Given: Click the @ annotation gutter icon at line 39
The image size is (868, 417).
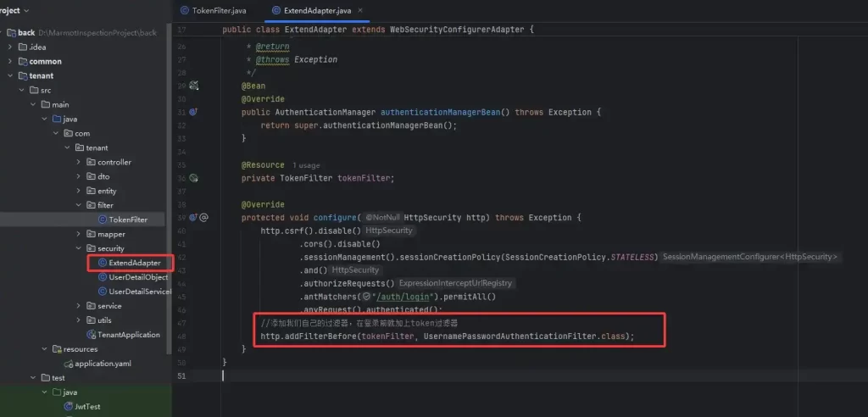Looking at the screenshot, I should (203, 217).
